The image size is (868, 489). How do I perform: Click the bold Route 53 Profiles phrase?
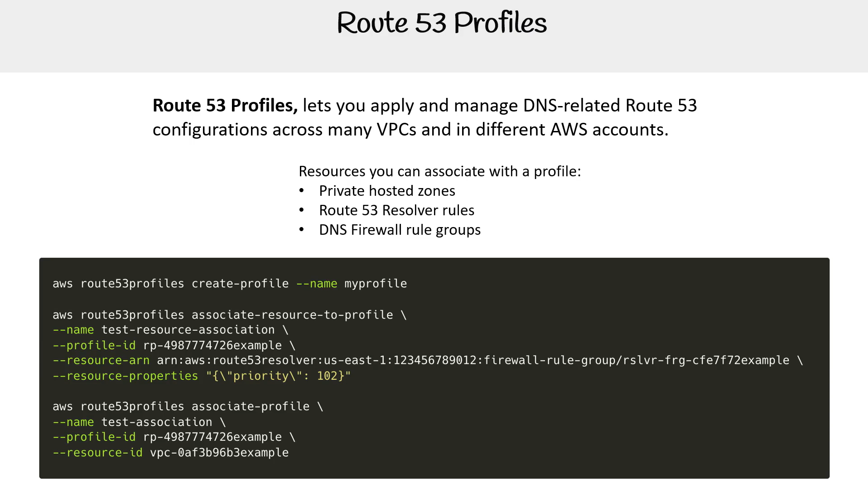pos(225,105)
